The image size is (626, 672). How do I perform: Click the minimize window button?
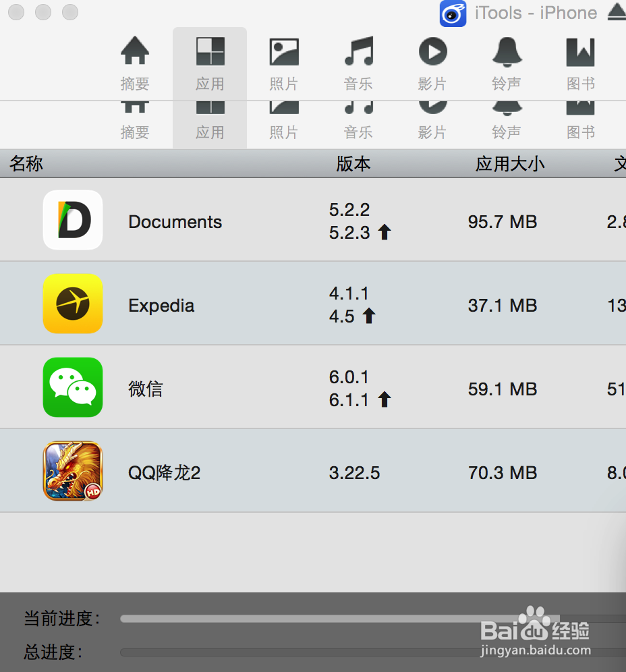[x=43, y=12]
